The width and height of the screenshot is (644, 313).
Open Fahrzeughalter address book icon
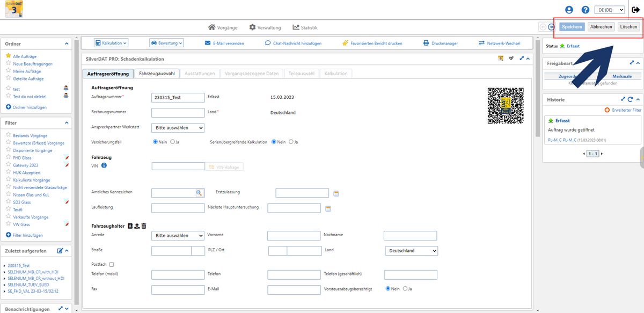click(130, 226)
